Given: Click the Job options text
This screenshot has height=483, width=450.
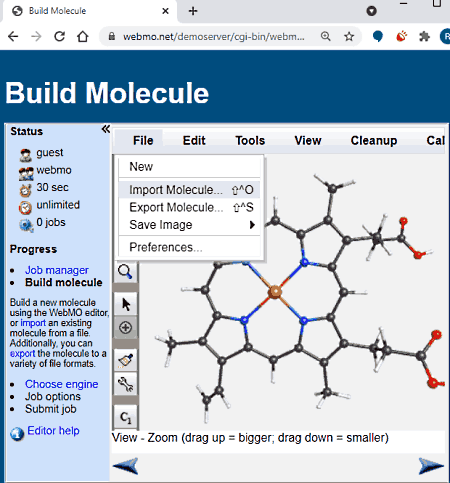Looking at the screenshot, I should coord(53,397).
